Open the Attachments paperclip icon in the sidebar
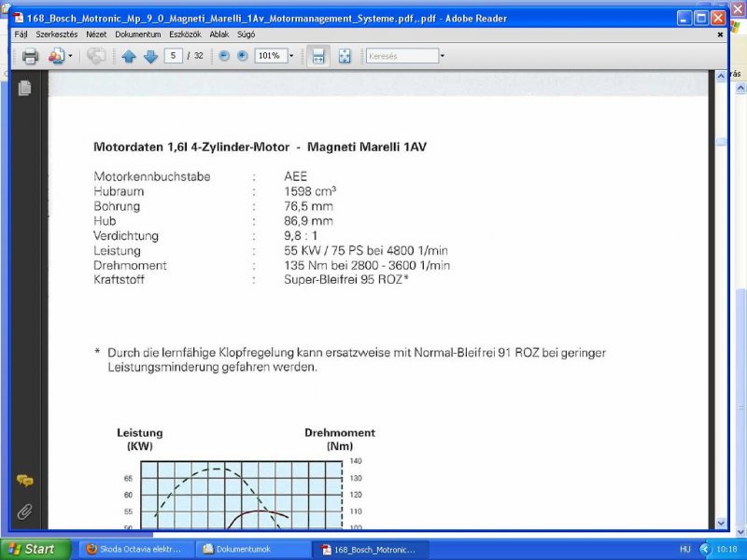The width and height of the screenshot is (747, 560). click(25, 511)
